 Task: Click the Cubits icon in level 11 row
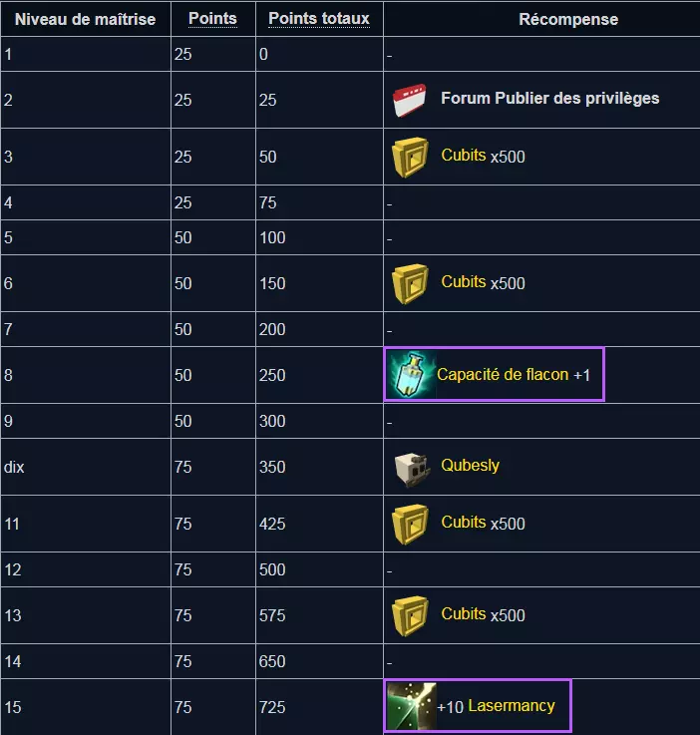pos(410,524)
